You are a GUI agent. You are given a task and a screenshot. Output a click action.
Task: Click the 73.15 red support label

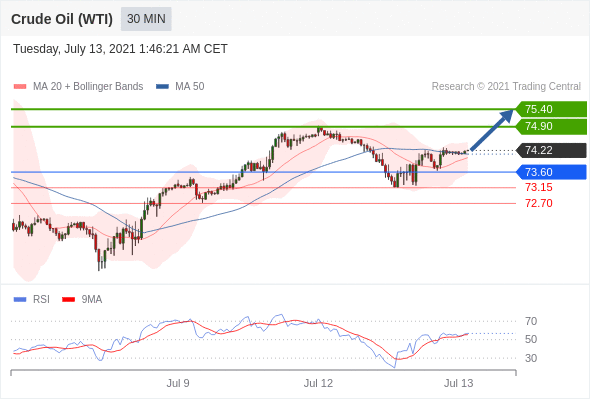pos(539,187)
